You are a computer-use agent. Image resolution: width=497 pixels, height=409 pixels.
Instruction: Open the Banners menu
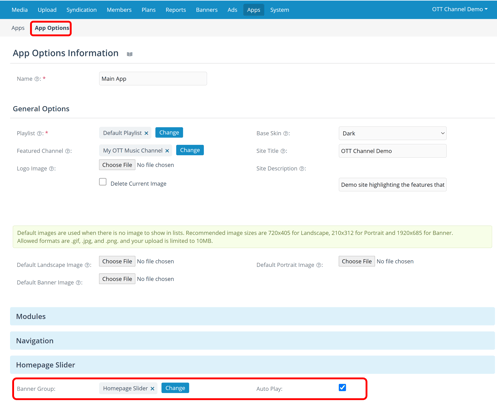pyautogui.click(x=207, y=10)
